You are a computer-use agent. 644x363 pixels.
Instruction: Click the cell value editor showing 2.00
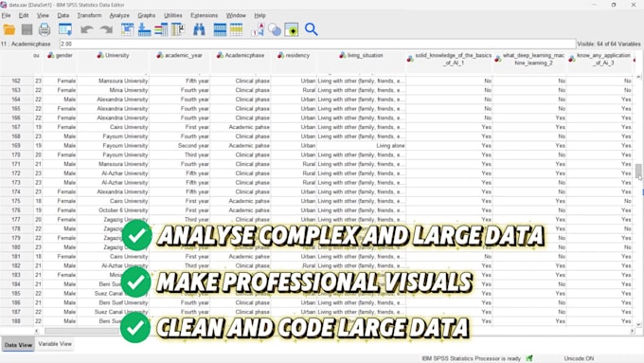317,44
